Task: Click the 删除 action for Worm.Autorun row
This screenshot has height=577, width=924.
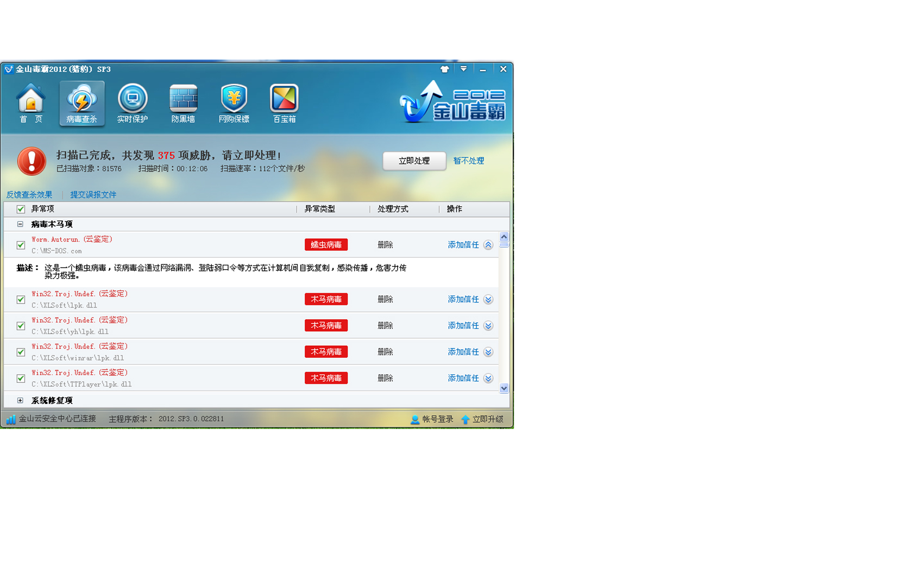Action: click(x=385, y=245)
